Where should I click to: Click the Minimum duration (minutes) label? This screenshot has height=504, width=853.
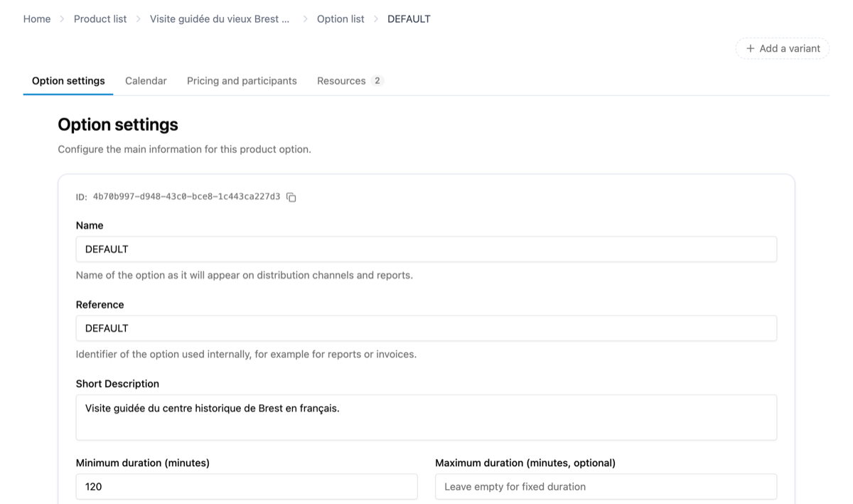pyautogui.click(x=143, y=463)
